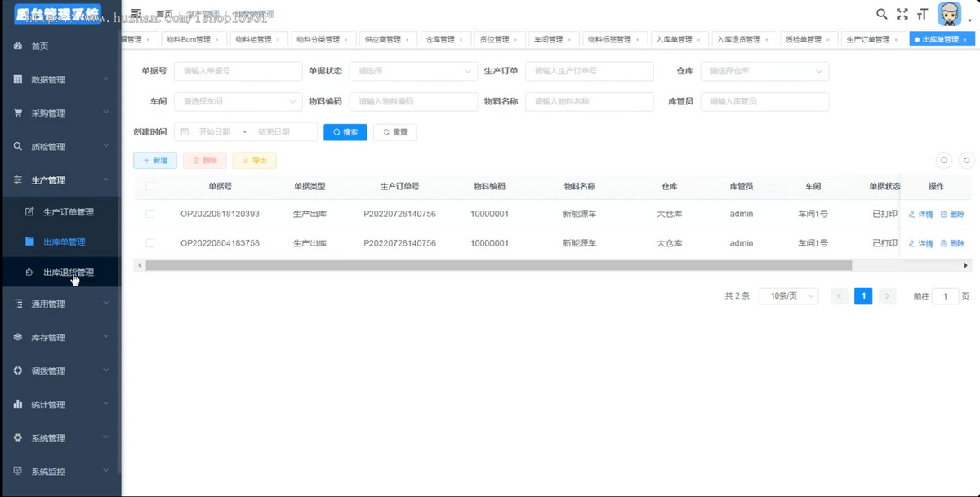Click the table horizontal scrollbar
The image size is (980, 497).
tap(498, 265)
